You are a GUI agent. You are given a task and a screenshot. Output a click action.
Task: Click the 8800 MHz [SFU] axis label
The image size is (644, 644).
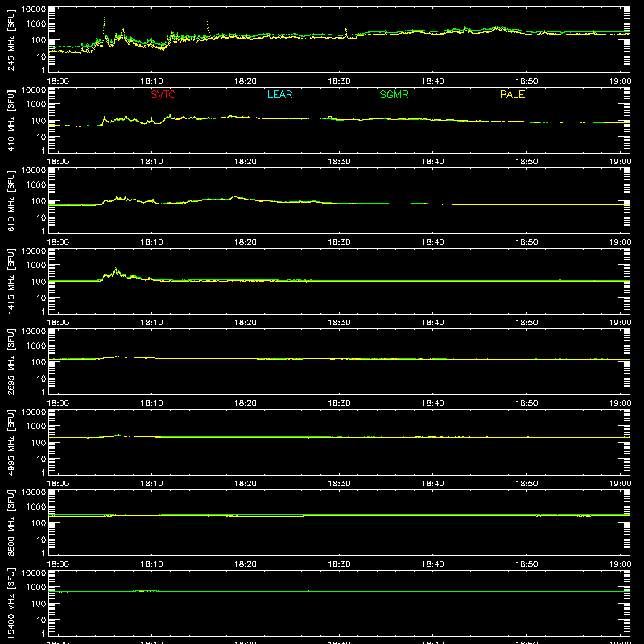tap(11, 522)
